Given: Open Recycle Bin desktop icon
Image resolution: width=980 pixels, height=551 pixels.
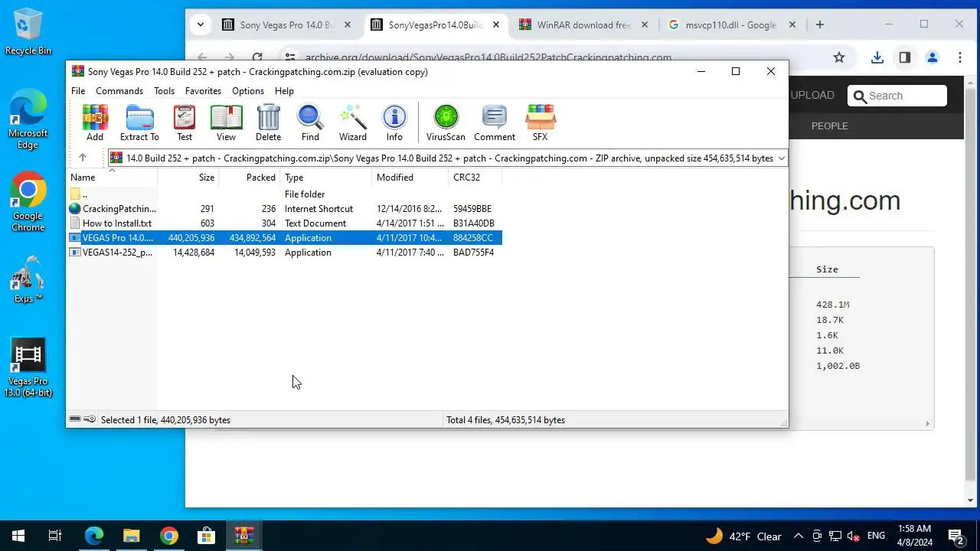Looking at the screenshot, I should coord(28,31).
